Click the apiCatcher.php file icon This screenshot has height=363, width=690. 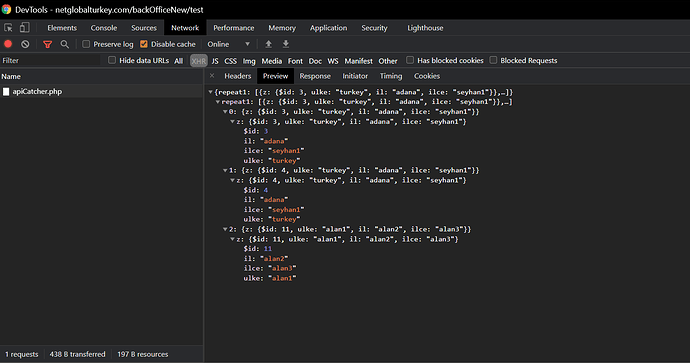click(x=6, y=92)
